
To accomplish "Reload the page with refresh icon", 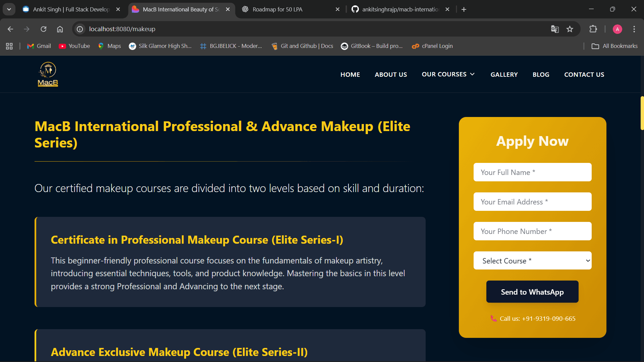I will point(44,29).
